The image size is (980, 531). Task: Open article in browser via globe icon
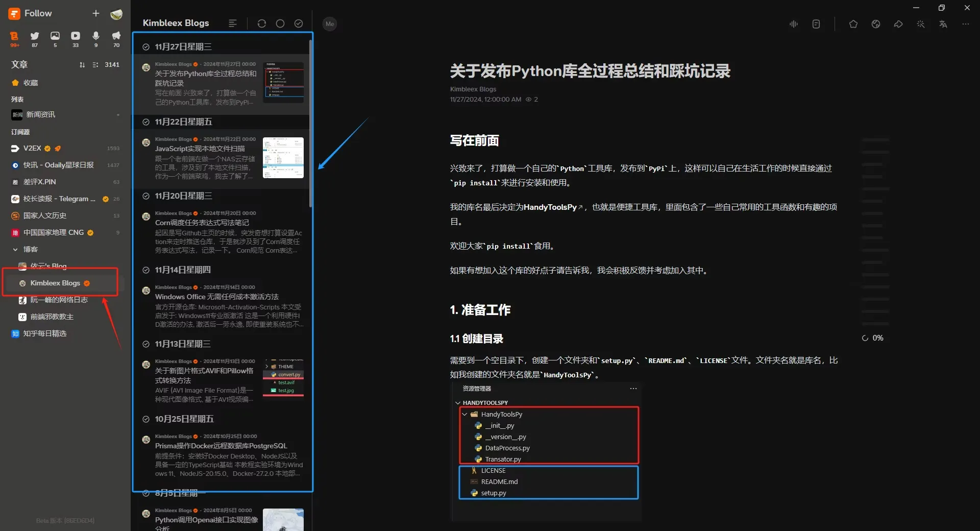875,24
